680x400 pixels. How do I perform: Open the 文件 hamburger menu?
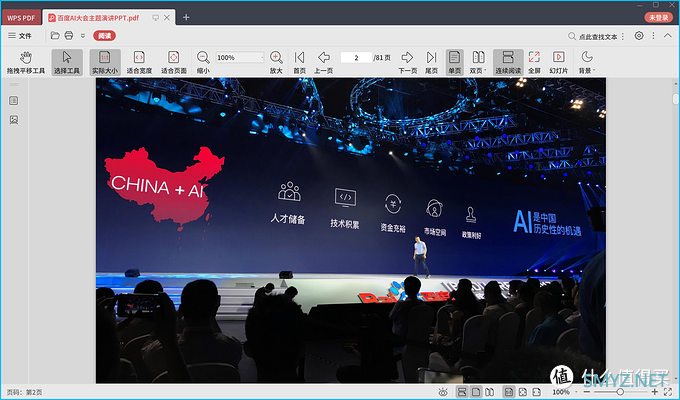[x=20, y=36]
